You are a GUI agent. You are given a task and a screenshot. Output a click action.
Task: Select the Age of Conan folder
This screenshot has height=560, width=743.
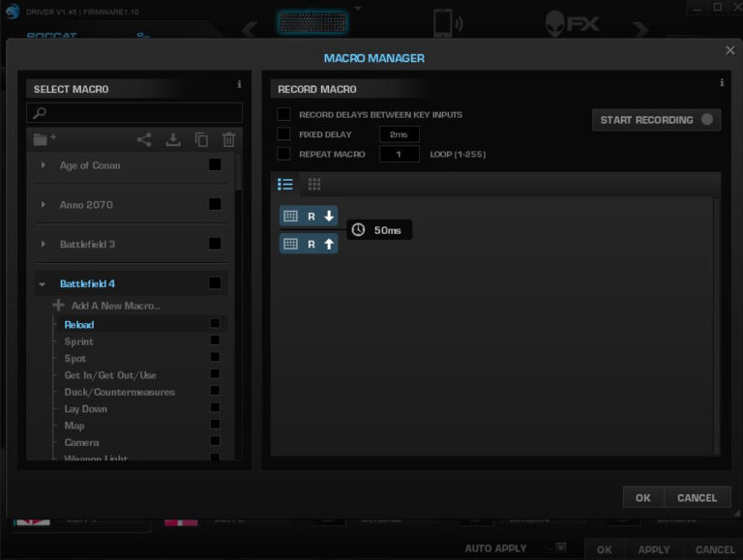click(x=90, y=165)
